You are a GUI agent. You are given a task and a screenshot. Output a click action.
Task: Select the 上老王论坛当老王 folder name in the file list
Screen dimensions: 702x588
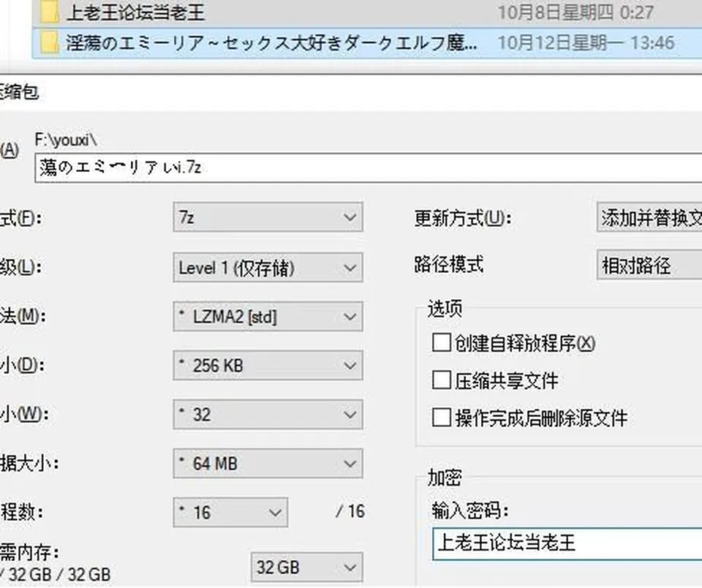click(135, 12)
